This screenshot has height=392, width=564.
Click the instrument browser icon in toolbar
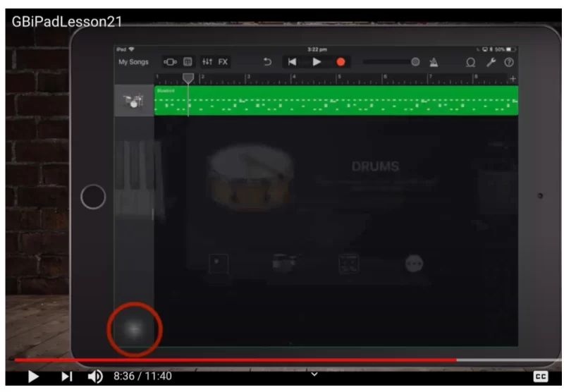[171, 62]
